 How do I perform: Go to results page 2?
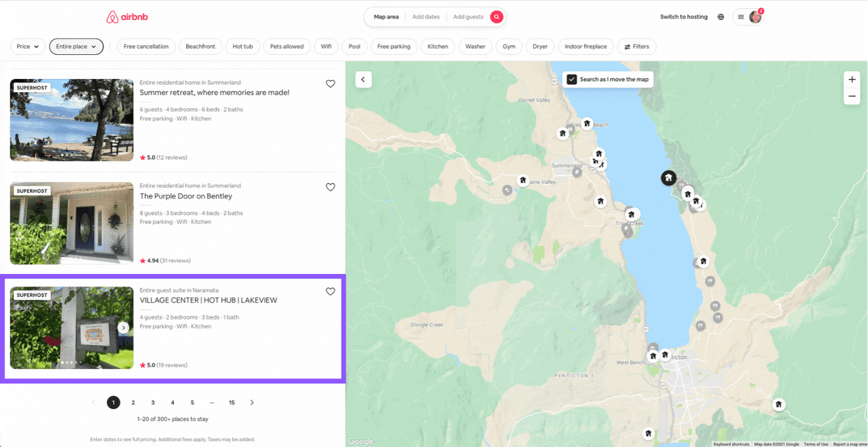tap(133, 403)
